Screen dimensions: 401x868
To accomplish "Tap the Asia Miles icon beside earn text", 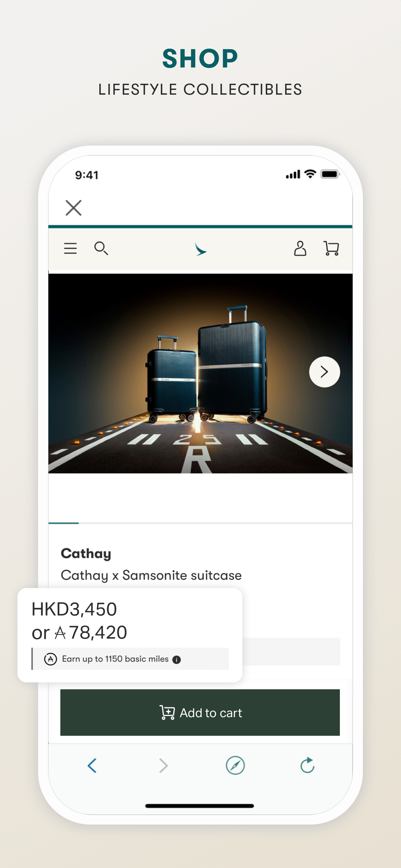I will 51,659.
